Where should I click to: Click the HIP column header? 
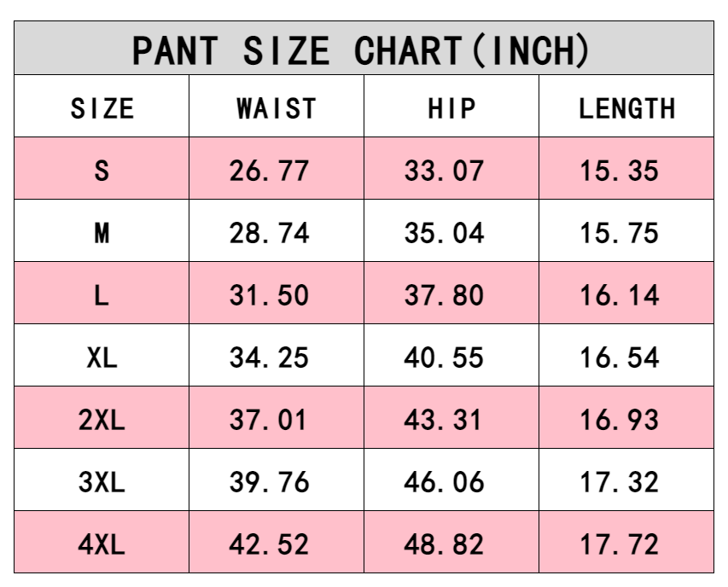point(451,108)
